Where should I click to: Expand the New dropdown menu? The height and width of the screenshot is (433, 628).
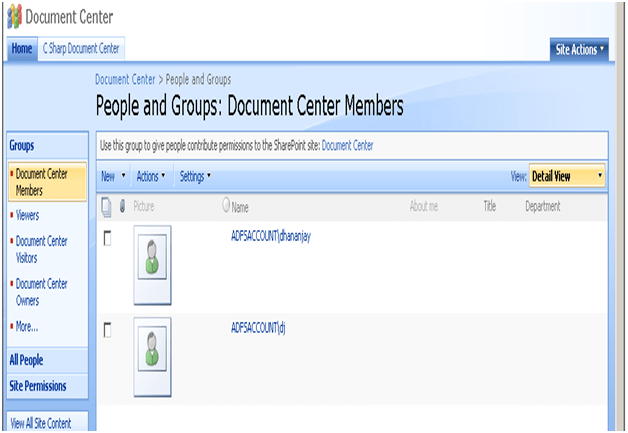click(114, 176)
